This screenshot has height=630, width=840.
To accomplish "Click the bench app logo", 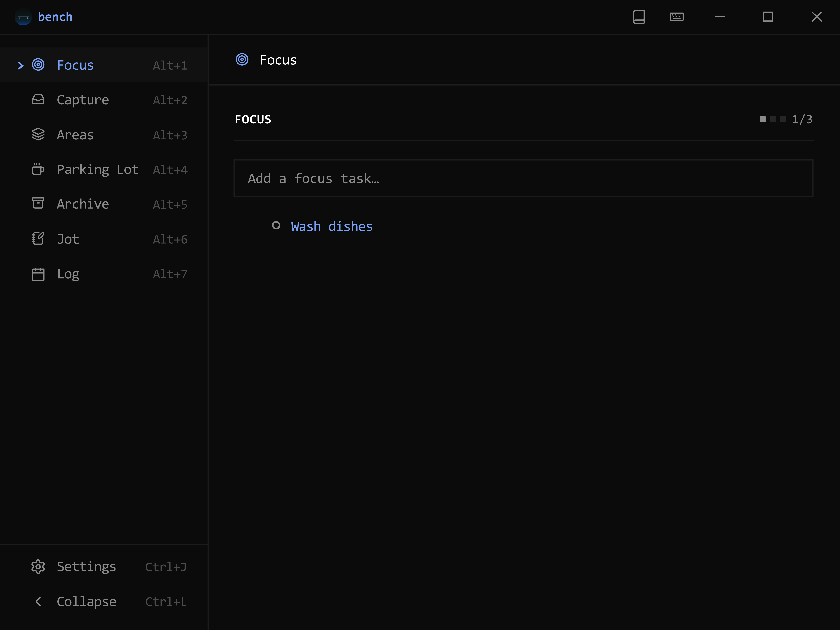I will coord(23,17).
